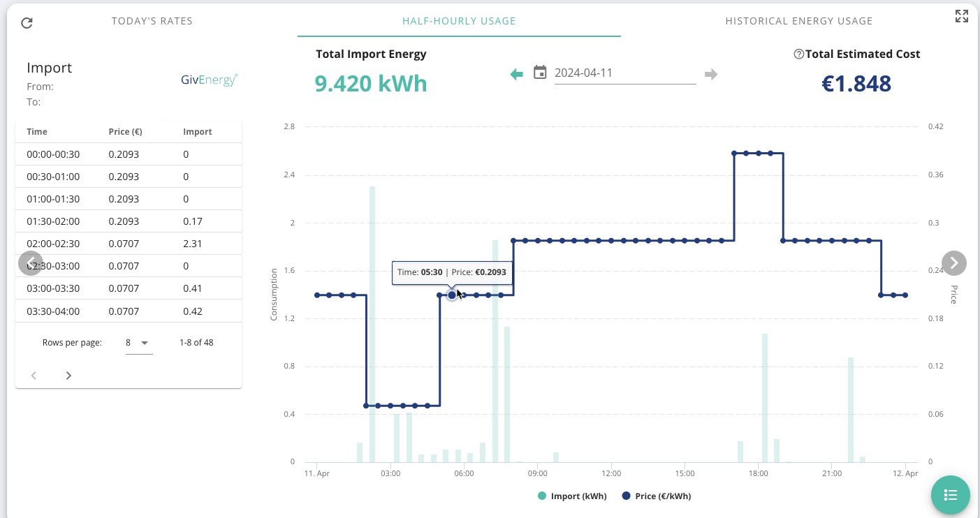Click the left carousel chevron button
Screen dimensions: 980x518
[x=31, y=263]
